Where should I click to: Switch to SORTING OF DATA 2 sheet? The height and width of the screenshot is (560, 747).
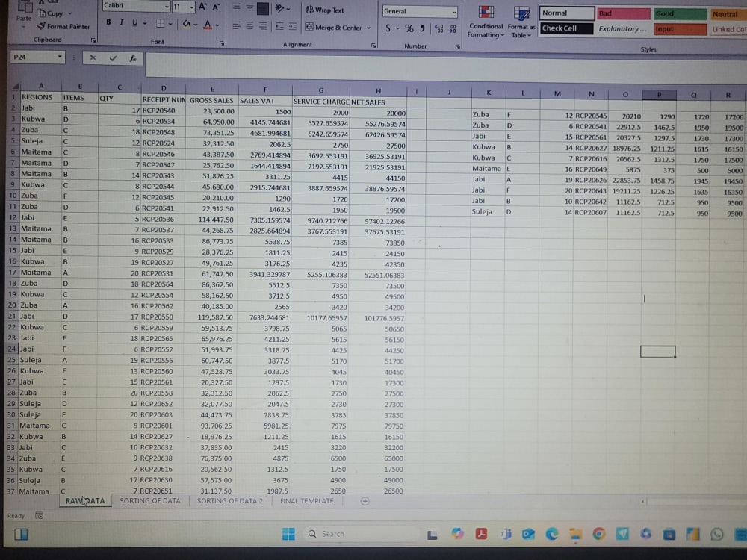click(x=230, y=500)
